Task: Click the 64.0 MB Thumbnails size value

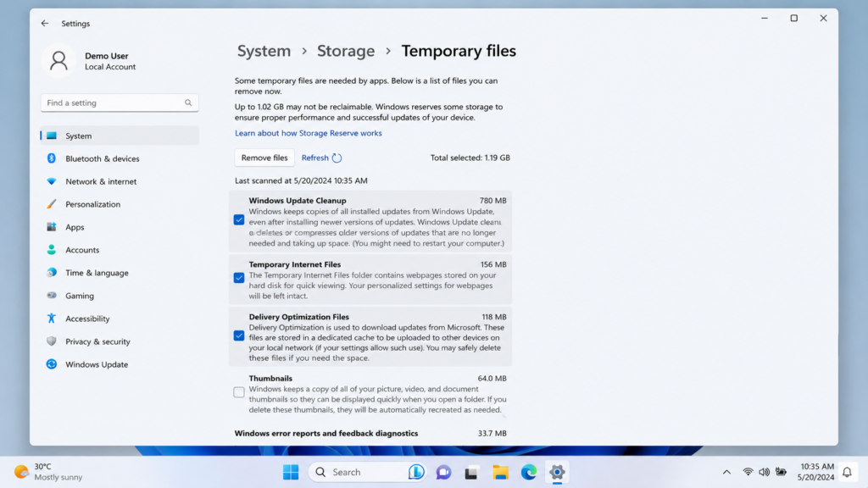Action: point(492,379)
